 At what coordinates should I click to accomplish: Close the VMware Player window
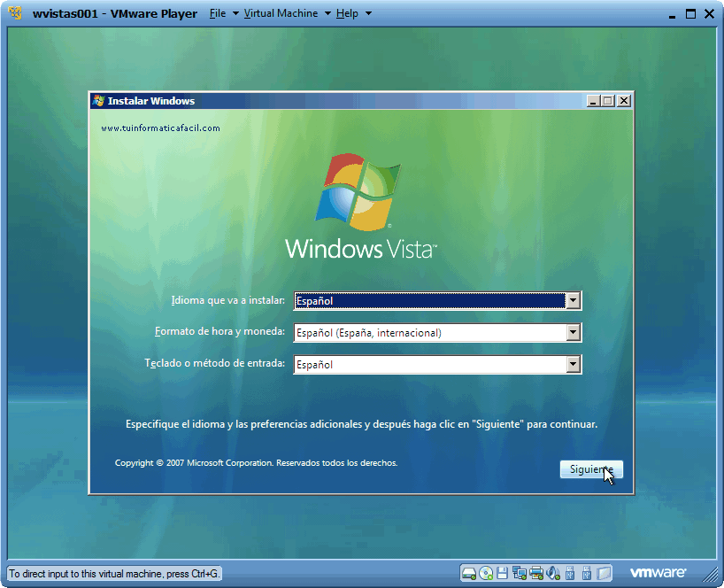(x=709, y=14)
